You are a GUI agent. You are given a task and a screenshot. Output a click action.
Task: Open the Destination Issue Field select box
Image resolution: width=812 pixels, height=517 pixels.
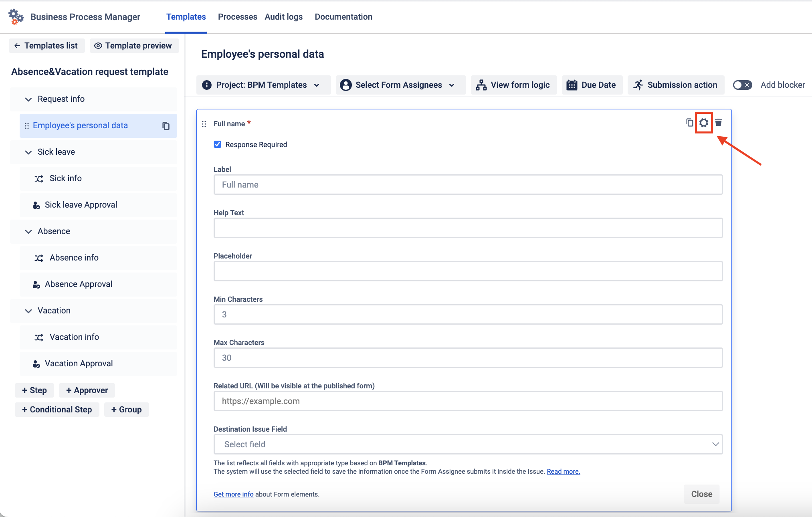[x=468, y=444]
